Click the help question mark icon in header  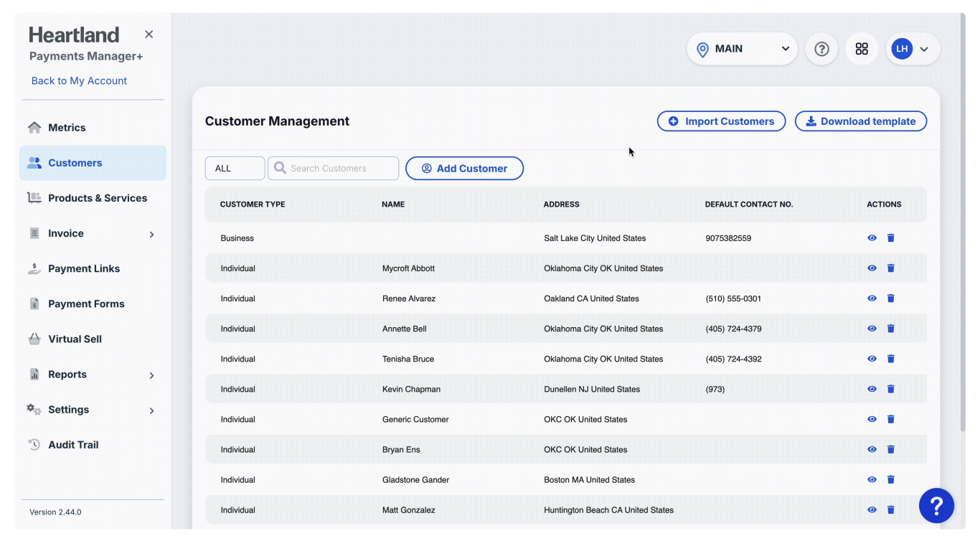(821, 49)
